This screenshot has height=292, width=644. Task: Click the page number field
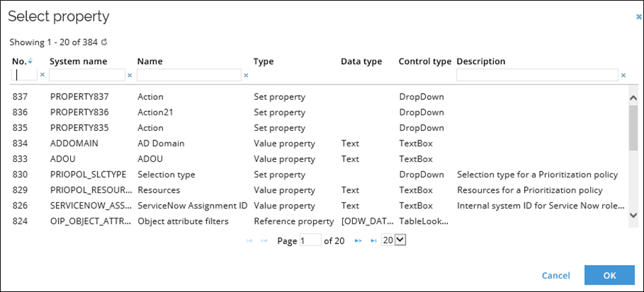pyautogui.click(x=311, y=241)
